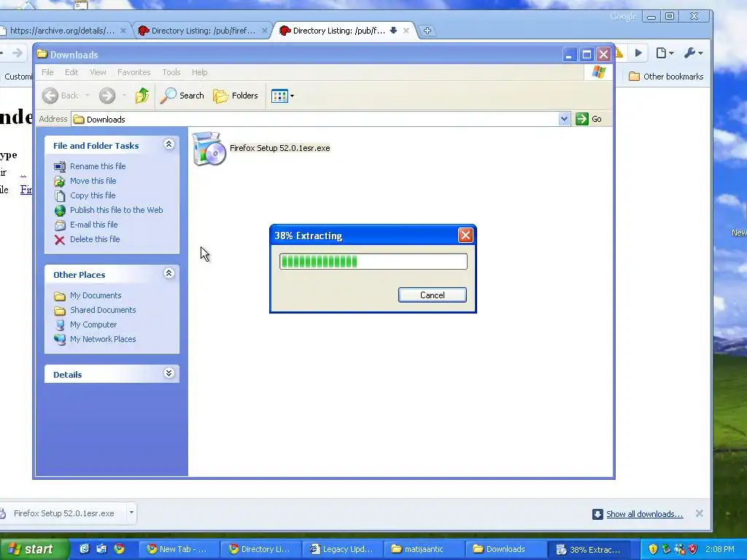Click the Address bar showing Downloads

315,119
